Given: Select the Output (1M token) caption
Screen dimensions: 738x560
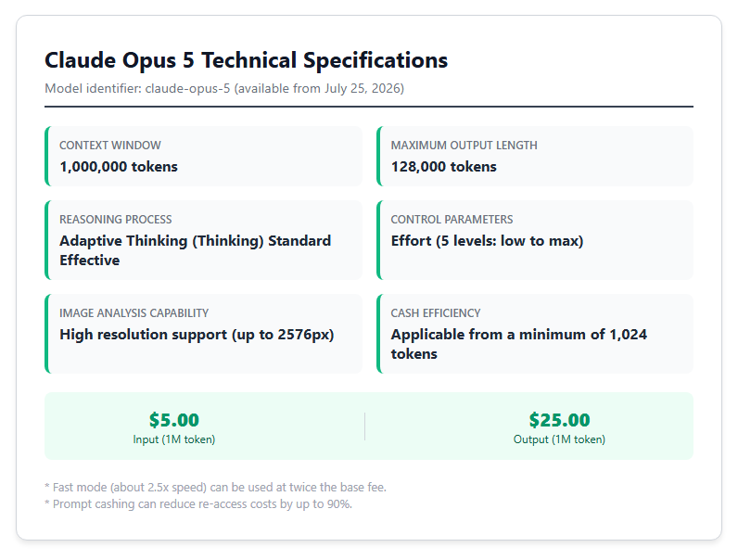Looking at the screenshot, I should [559, 439].
